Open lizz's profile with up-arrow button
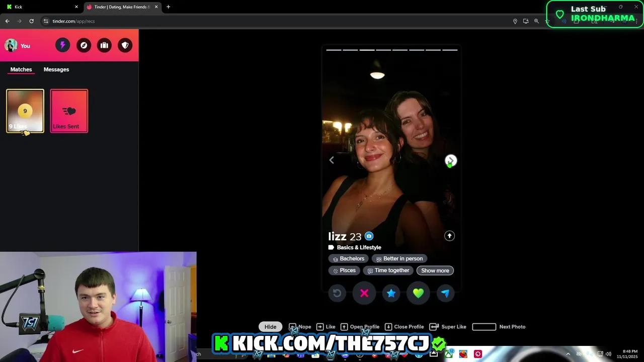This screenshot has height=362, width=644. pos(449,236)
